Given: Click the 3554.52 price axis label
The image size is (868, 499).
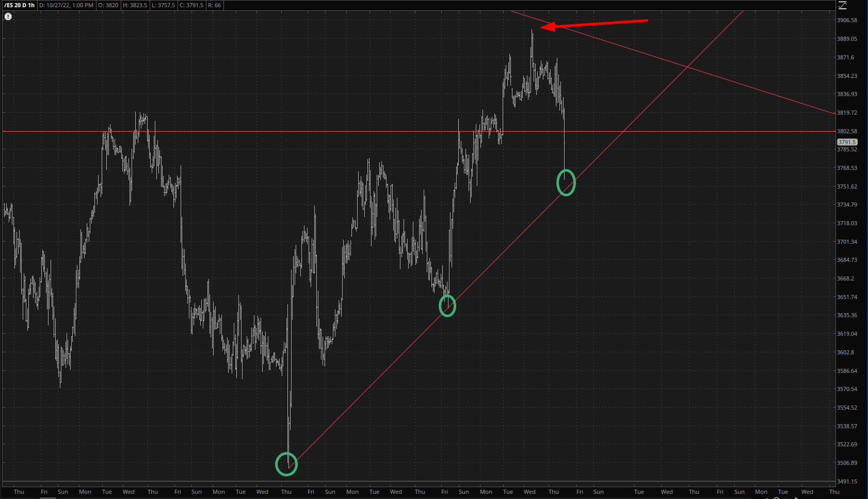Looking at the screenshot, I should coord(847,408).
